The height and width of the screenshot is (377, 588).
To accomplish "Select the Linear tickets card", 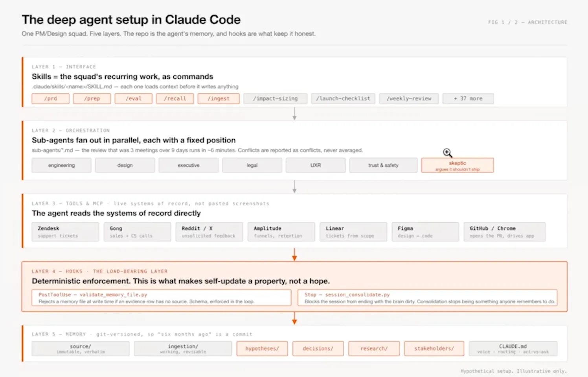I will coord(353,232).
